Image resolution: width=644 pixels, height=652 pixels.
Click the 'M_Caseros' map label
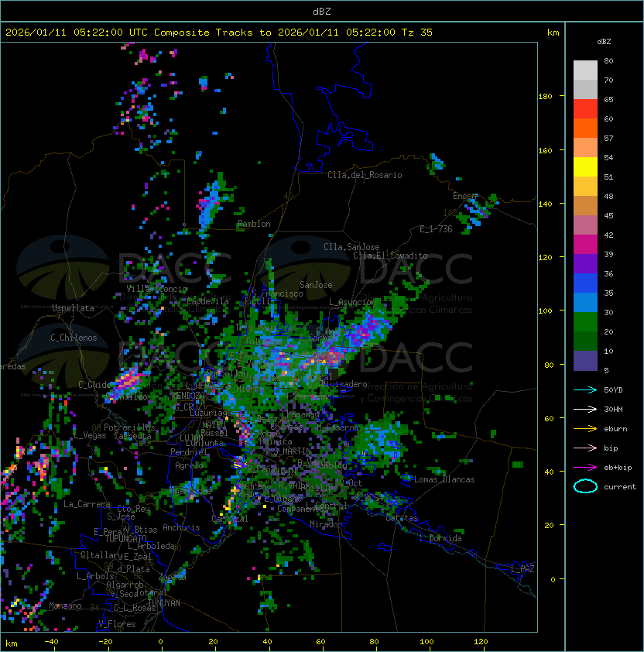coord(337,427)
